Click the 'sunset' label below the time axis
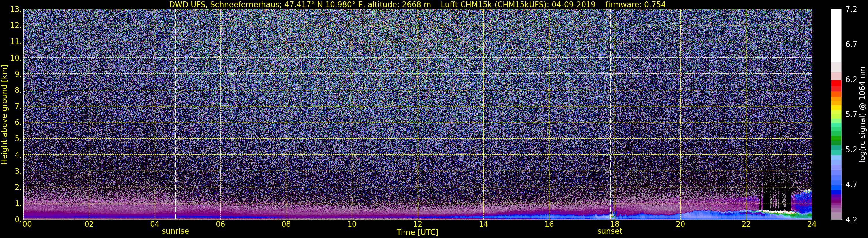The image size is (868, 238). coord(610,231)
